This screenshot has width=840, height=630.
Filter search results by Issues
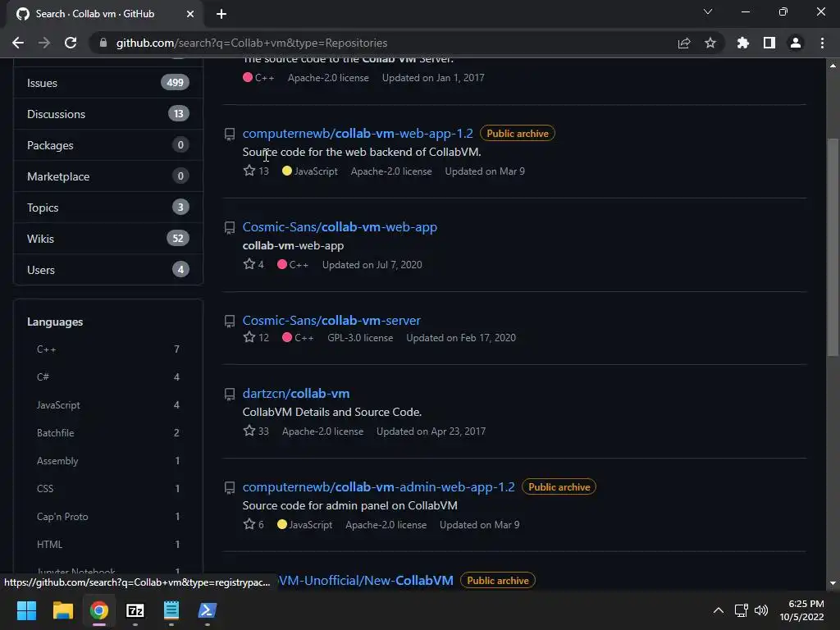(x=108, y=83)
